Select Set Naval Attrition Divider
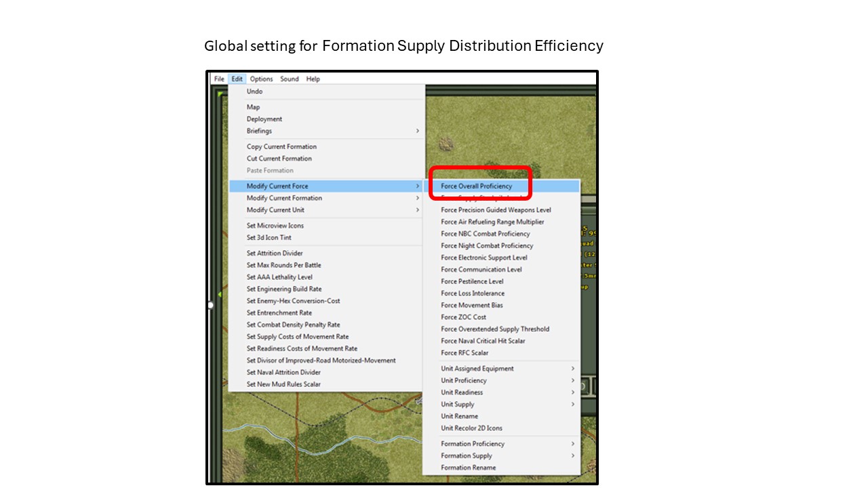Screen dimensions: 868x488 click(327, 372)
